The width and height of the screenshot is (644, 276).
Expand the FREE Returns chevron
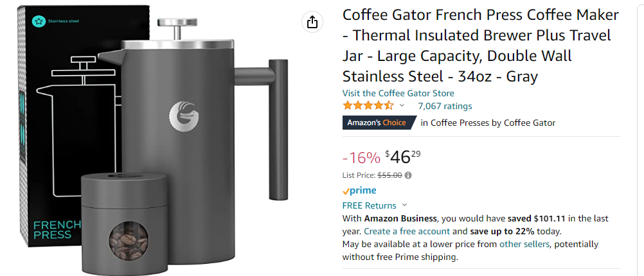pos(404,205)
